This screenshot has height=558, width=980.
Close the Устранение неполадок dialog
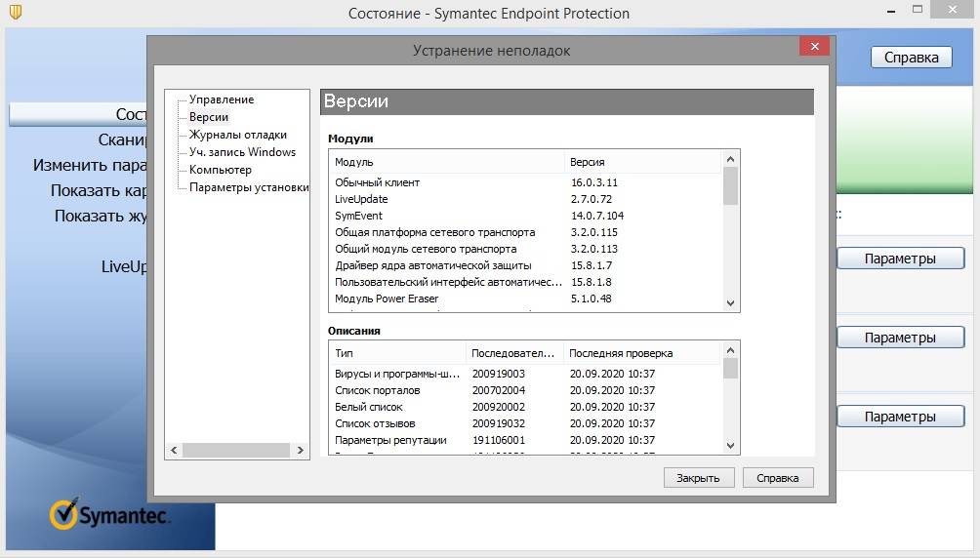coord(814,46)
